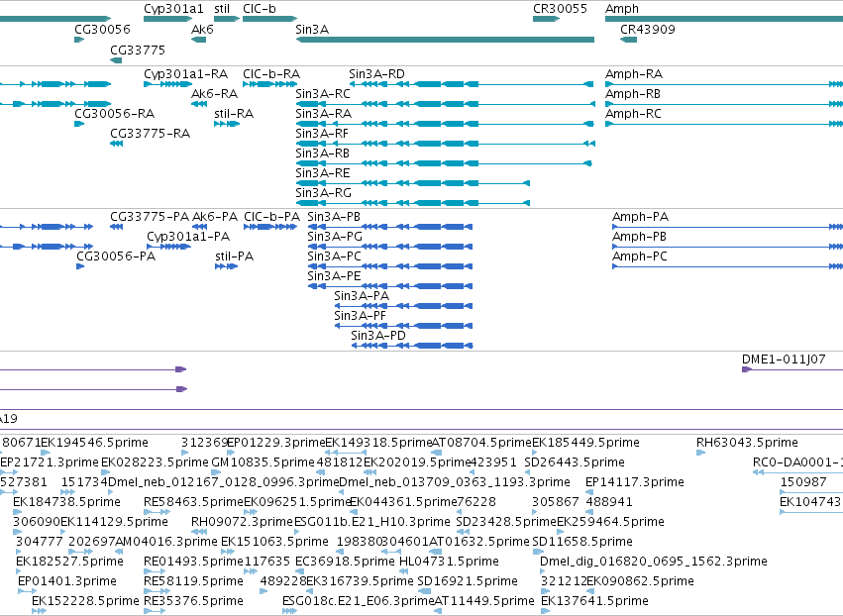Click EST RE58119.5prime
843x616 pixels.
click(x=193, y=581)
